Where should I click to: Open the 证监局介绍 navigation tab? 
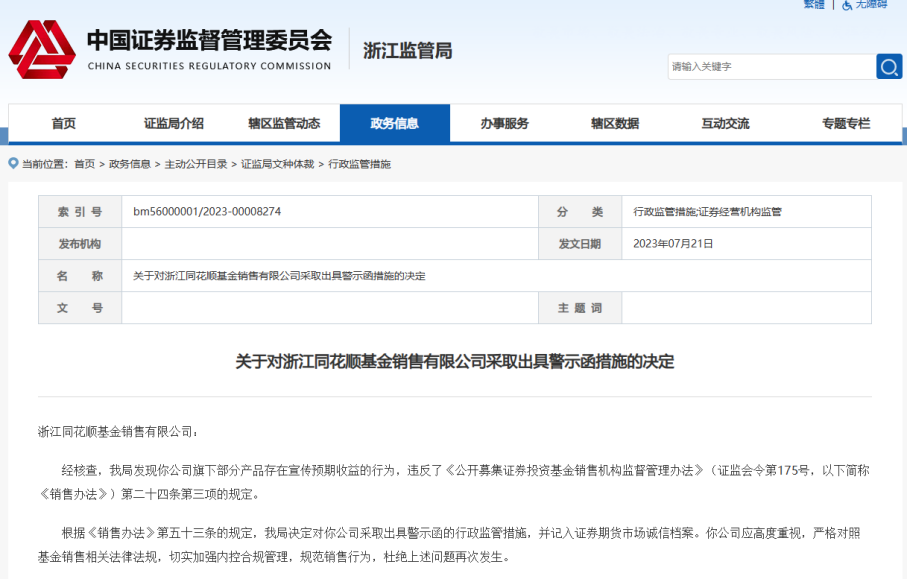[x=174, y=123]
